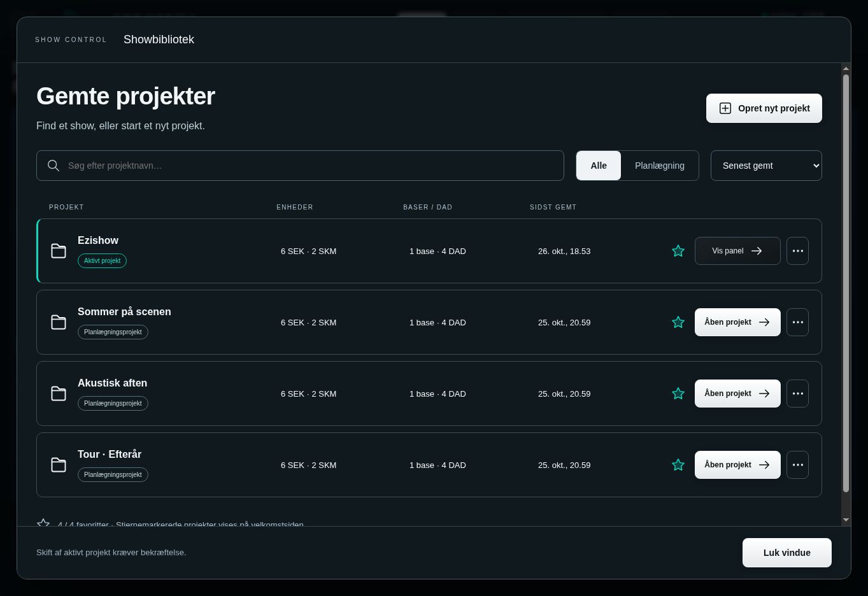Open the Sommer på scenen project
Image resolution: width=868 pixels, height=596 pixels.
[737, 322]
